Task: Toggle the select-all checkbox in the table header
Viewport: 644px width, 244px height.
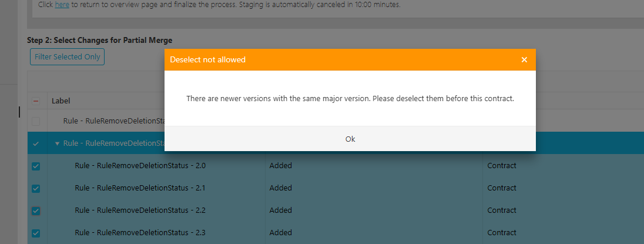Action: click(x=36, y=101)
